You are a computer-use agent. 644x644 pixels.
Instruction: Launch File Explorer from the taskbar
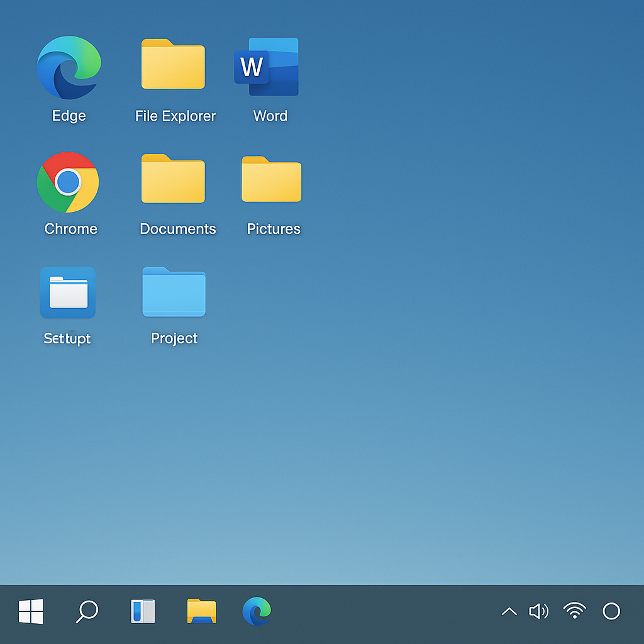click(x=201, y=611)
